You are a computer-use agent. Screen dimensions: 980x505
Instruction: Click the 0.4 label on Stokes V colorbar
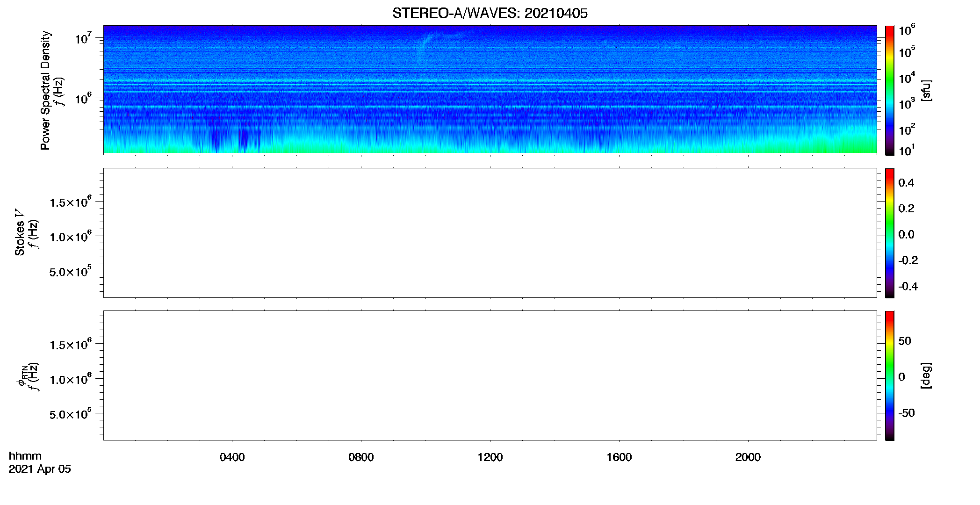coord(906,182)
